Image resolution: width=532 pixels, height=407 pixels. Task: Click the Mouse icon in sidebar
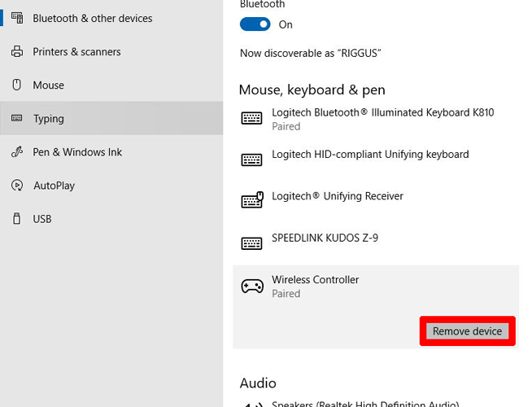pyautogui.click(x=16, y=85)
